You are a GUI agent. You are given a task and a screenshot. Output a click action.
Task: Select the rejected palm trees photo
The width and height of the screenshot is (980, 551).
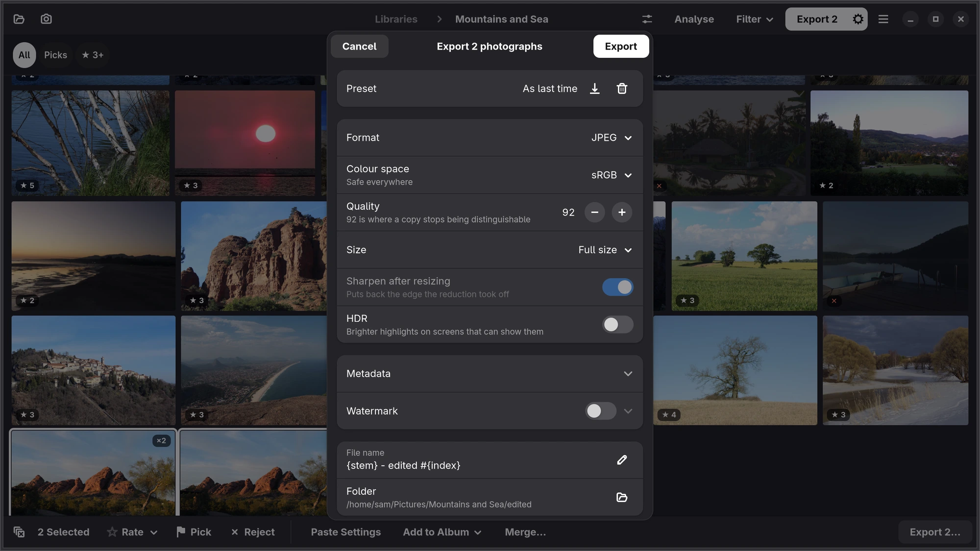pyautogui.click(x=729, y=143)
